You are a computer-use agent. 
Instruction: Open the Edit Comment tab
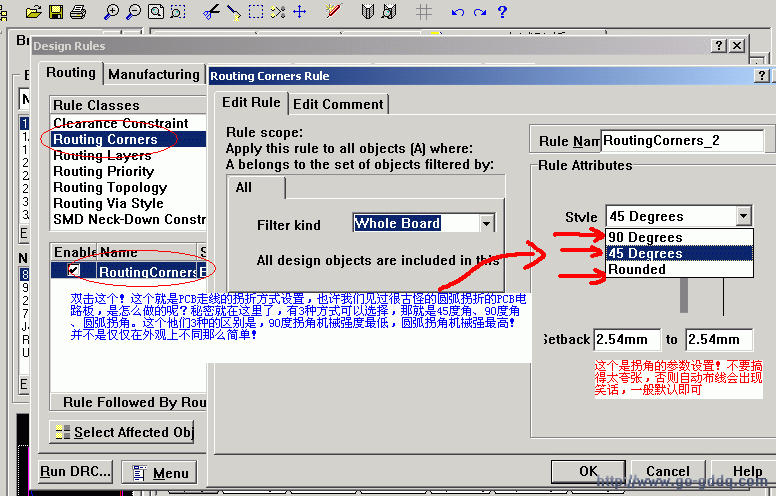[x=338, y=104]
